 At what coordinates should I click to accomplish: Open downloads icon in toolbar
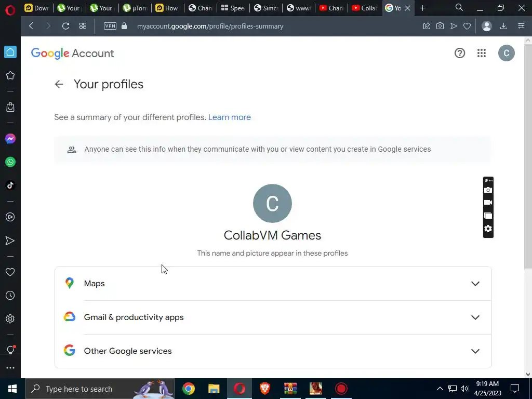(504, 26)
